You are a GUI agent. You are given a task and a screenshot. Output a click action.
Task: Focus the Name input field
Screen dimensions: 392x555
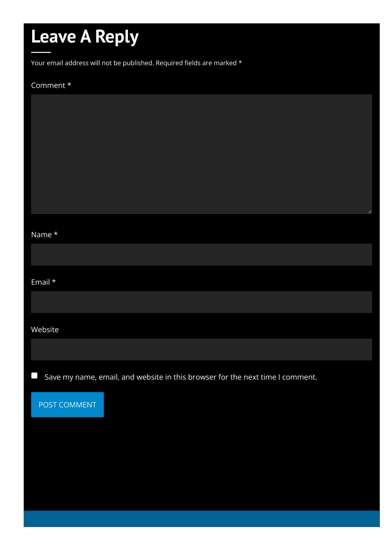201,255
